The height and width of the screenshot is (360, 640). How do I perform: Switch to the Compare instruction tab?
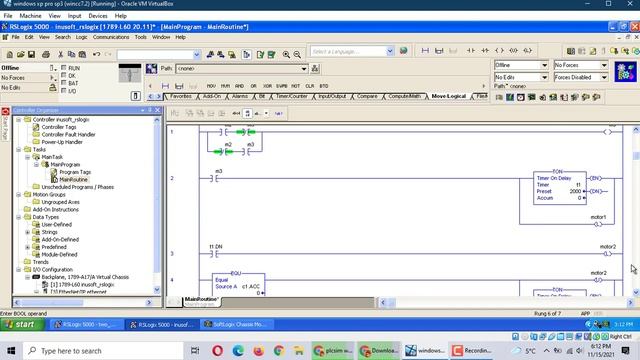[367, 96]
